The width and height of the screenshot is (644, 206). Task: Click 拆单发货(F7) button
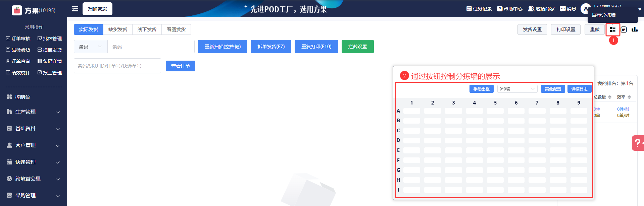point(271,47)
